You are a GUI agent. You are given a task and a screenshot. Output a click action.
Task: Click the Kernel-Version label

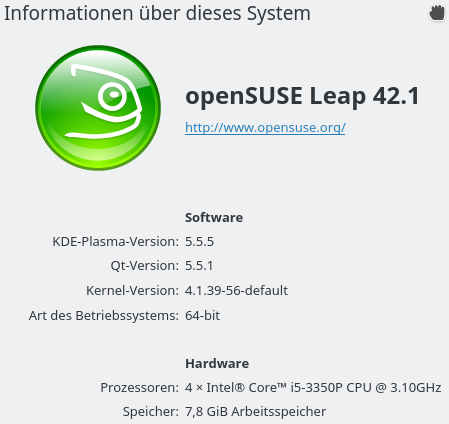pos(132,291)
